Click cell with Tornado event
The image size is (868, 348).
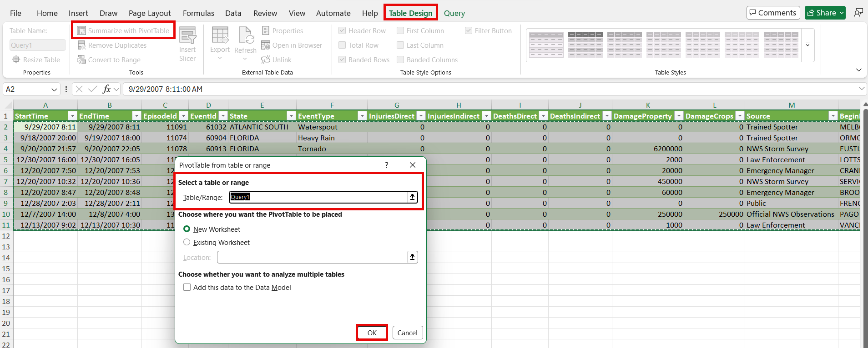pyautogui.click(x=332, y=149)
